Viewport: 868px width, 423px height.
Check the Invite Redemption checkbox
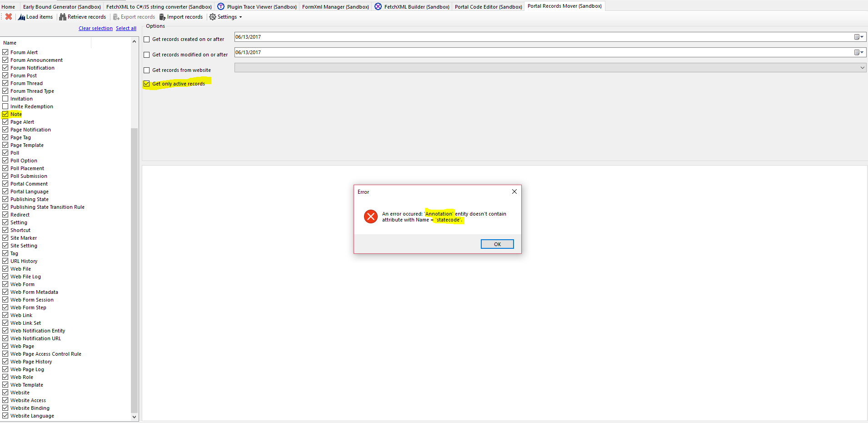click(x=5, y=106)
